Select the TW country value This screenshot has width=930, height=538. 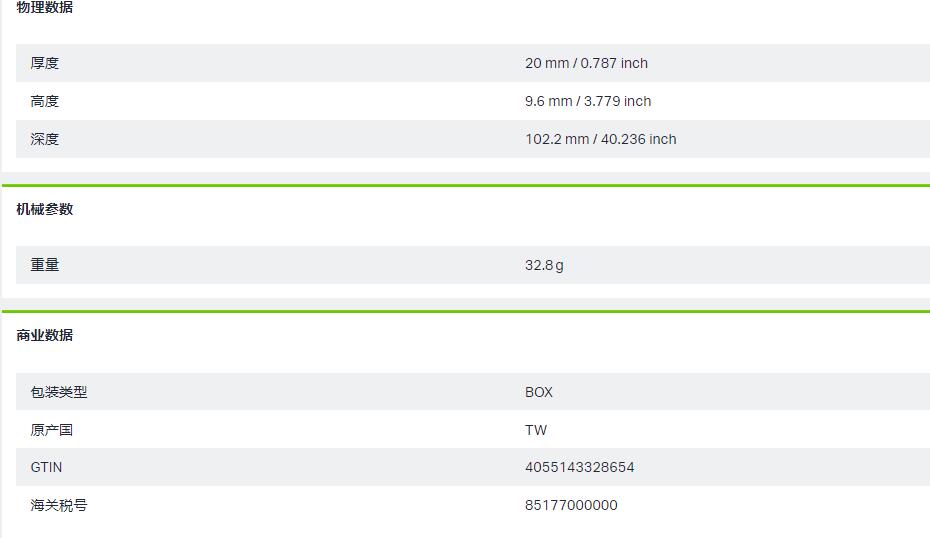[x=536, y=429]
